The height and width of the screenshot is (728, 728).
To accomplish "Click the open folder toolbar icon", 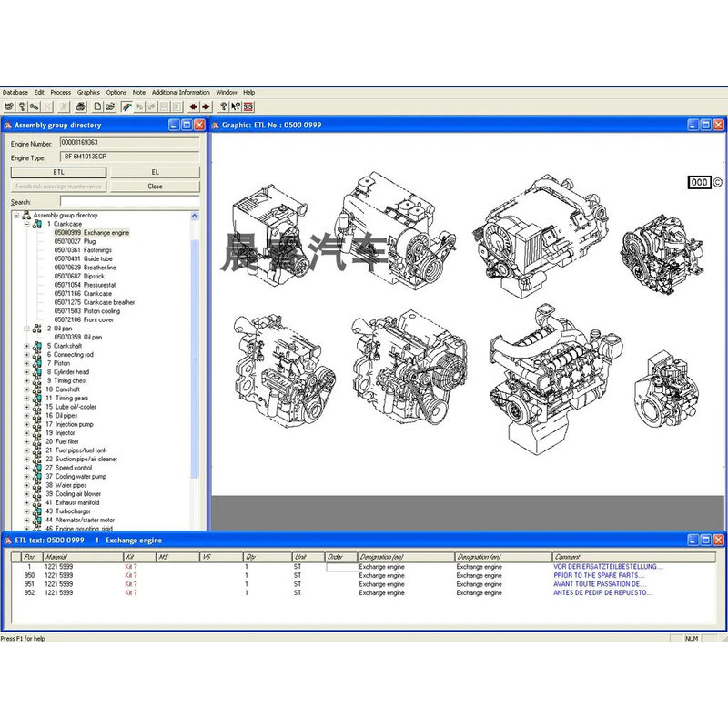I will point(110,106).
